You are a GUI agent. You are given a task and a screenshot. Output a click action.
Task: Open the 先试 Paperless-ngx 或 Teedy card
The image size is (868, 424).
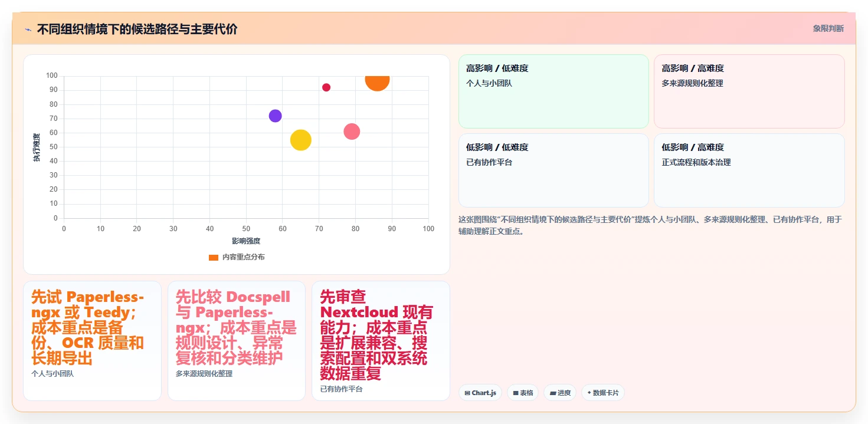point(92,341)
